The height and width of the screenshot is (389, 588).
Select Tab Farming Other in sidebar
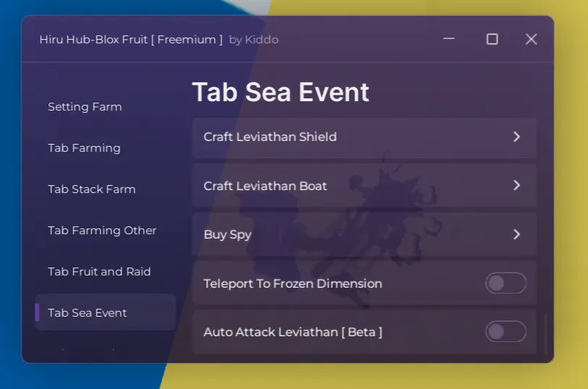pyautogui.click(x=102, y=231)
